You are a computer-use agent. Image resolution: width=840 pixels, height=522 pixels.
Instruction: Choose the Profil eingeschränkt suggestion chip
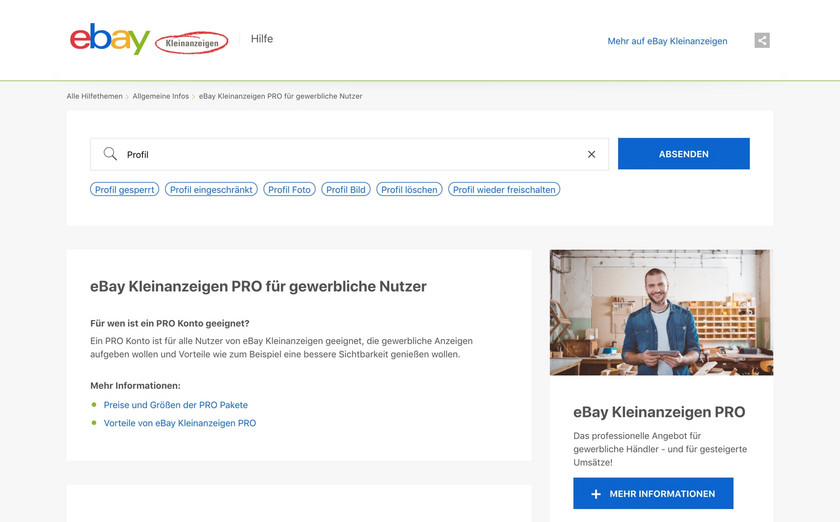coord(211,189)
